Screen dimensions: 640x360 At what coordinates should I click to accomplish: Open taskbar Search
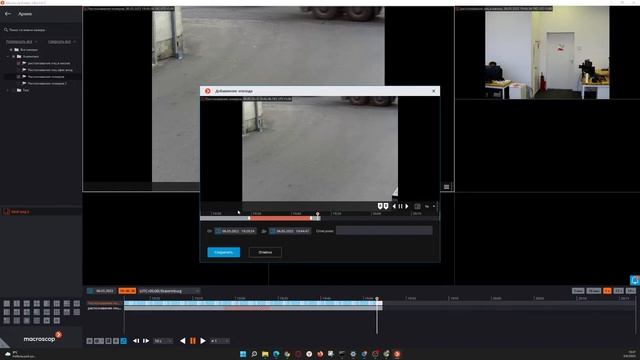click(254, 354)
